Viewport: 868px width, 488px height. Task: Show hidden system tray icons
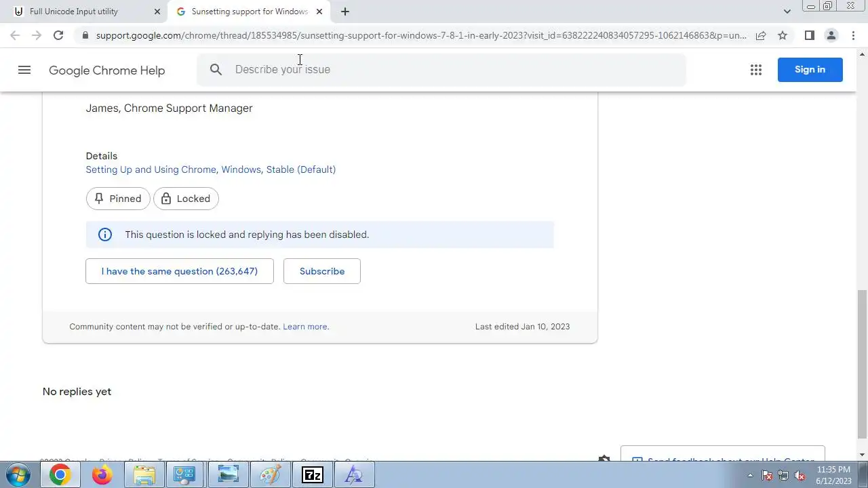(750, 475)
